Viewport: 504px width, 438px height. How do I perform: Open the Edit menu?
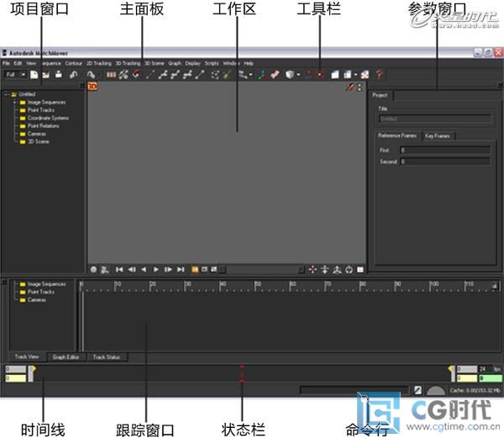[18, 63]
